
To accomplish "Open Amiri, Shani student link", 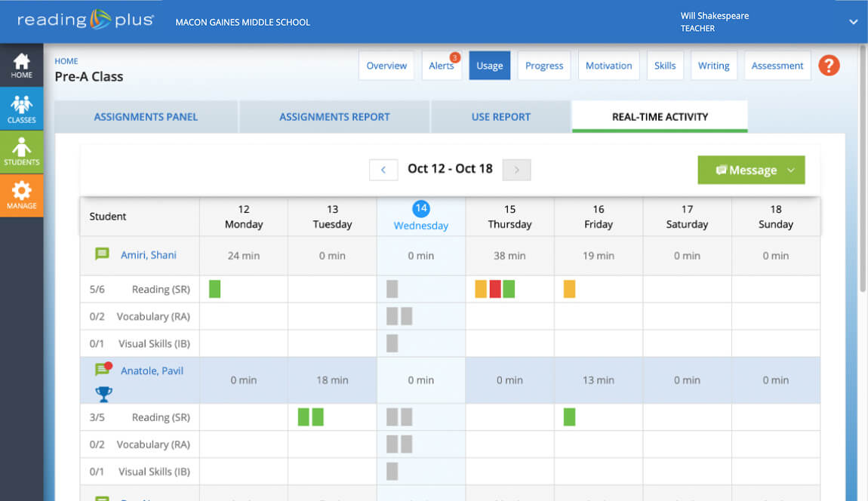I will [x=149, y=255].
